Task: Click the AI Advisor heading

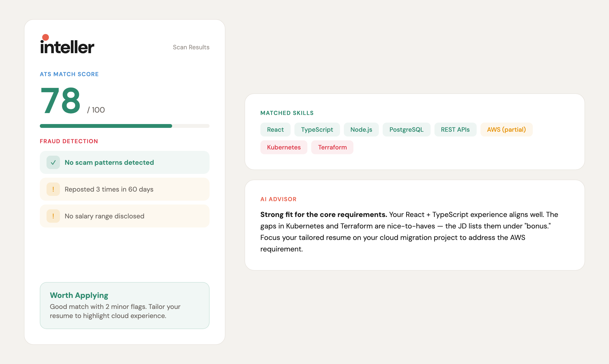Action: point(278,199)
